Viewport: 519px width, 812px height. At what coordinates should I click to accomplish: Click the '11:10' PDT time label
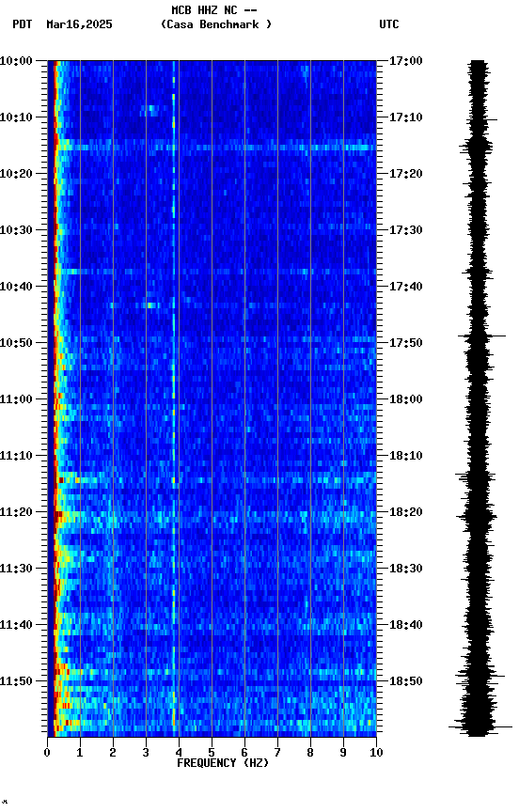tap(16, 456)
